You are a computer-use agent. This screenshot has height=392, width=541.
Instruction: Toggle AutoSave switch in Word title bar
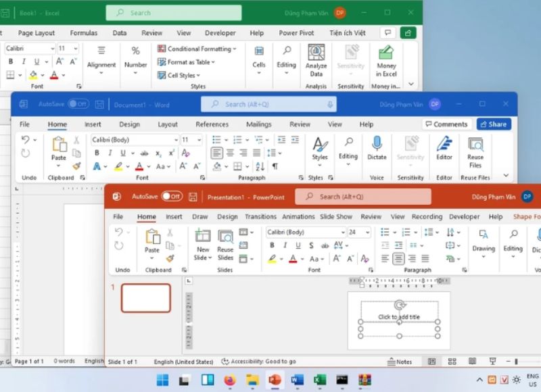coord(78,104)
